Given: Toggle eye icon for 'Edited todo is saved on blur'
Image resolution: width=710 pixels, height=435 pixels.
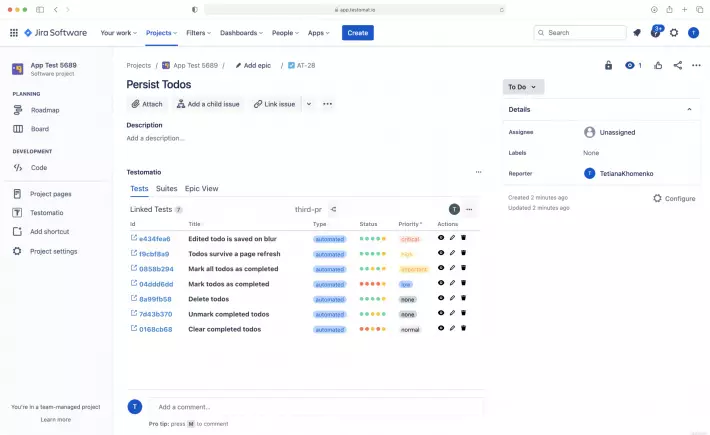Looking at the screenshot, I should (441, 239).
